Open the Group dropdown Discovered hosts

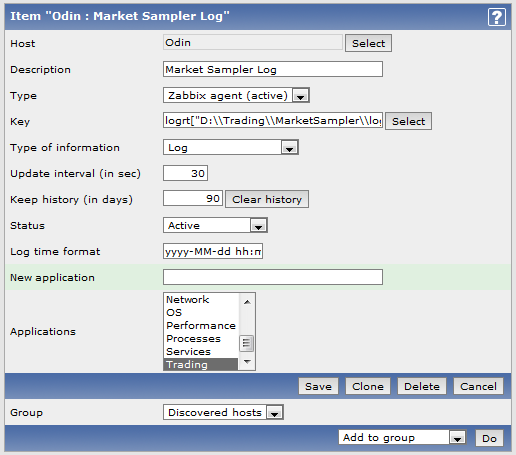223,412
